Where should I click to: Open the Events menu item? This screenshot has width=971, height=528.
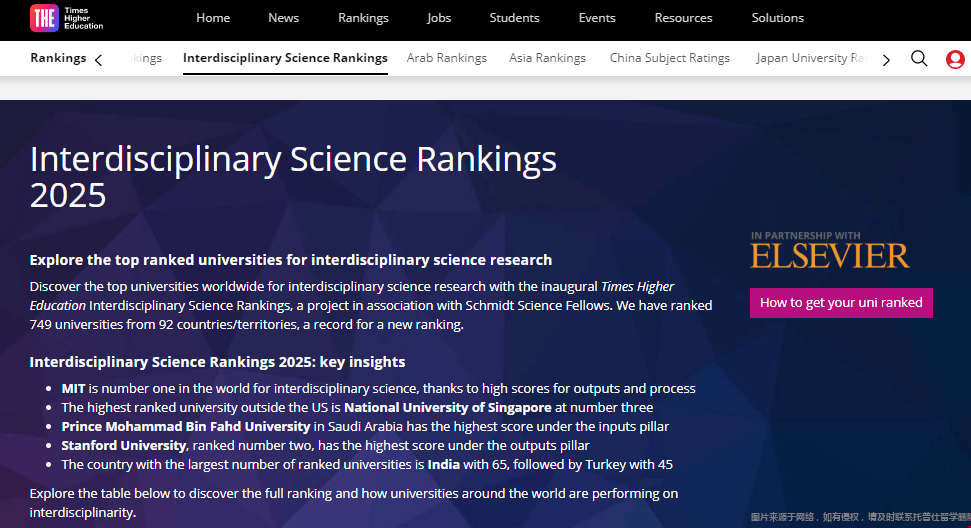pos(597,18)
